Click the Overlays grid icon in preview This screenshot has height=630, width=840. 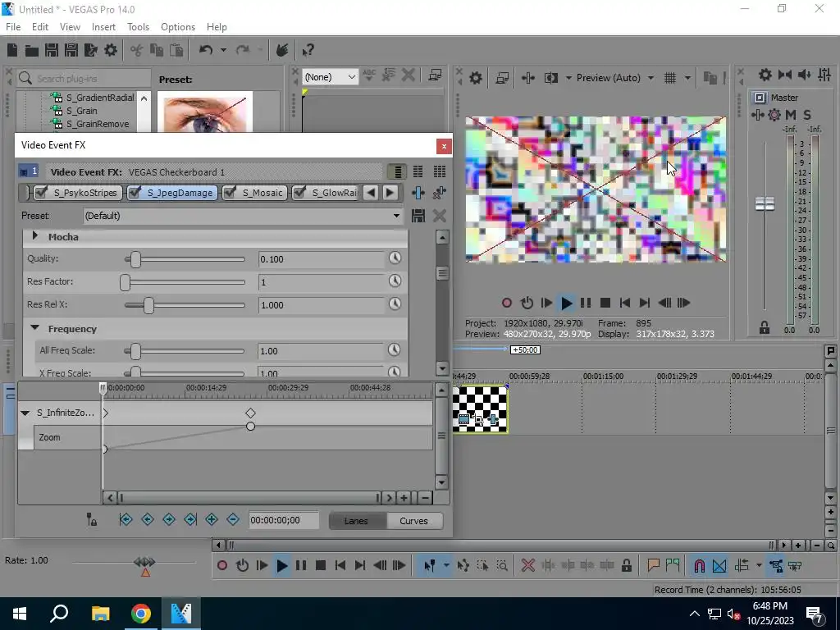[670, 78]
